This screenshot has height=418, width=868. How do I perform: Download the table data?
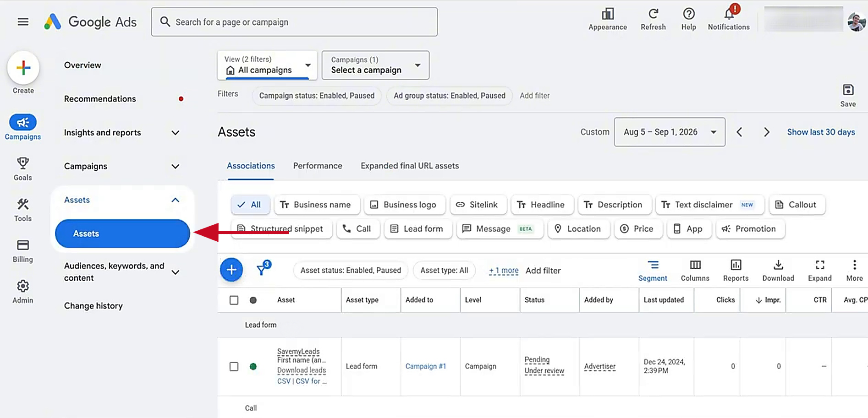tap(778, 265)
